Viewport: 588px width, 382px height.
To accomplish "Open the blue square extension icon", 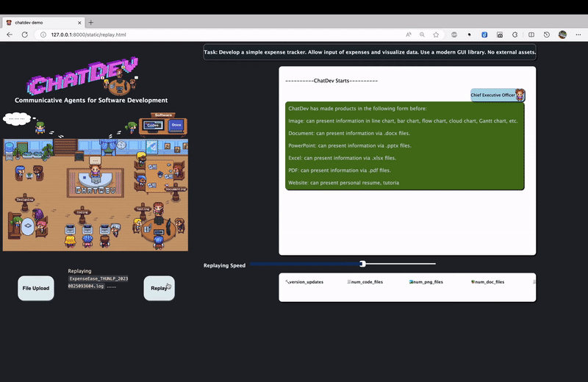I will click(x=484, y=35).
